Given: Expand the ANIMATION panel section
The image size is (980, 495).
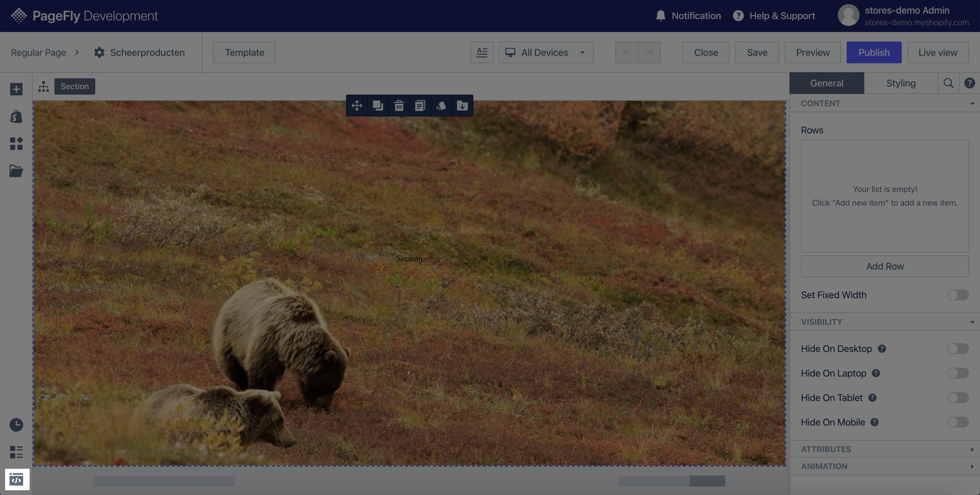Looking at the screenshot, I should click(x=884, y=466).
